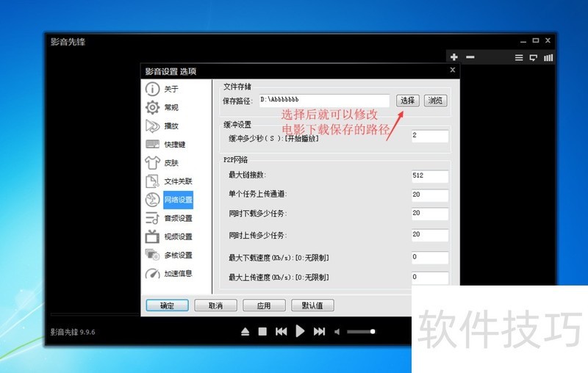Image resolution: width=588 pixels, height=373 pixels.
Task: Click the 最大链接数 field showing 512
Action: click(430, 176)
